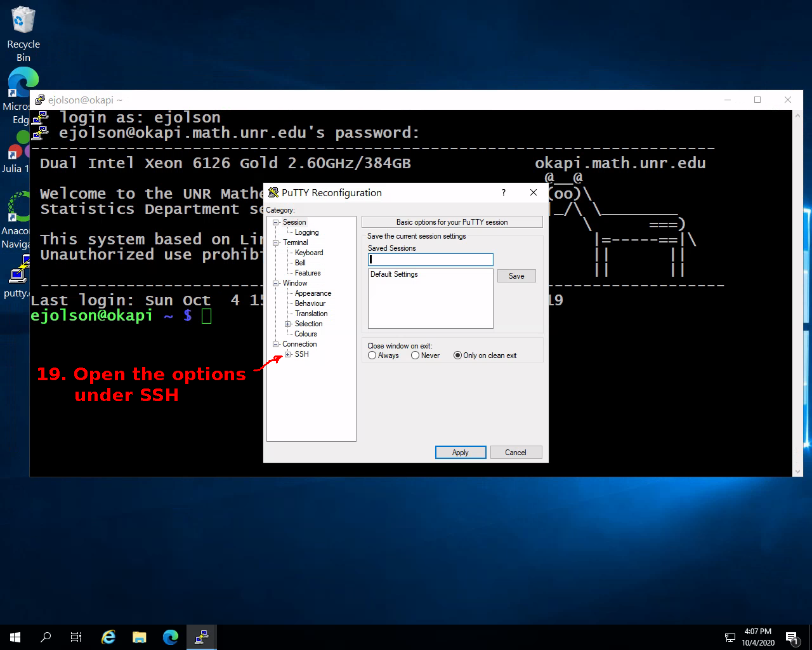Screen dimensions: 812x650
Task: Collapse the Window tree node
Action: [276, 283]
